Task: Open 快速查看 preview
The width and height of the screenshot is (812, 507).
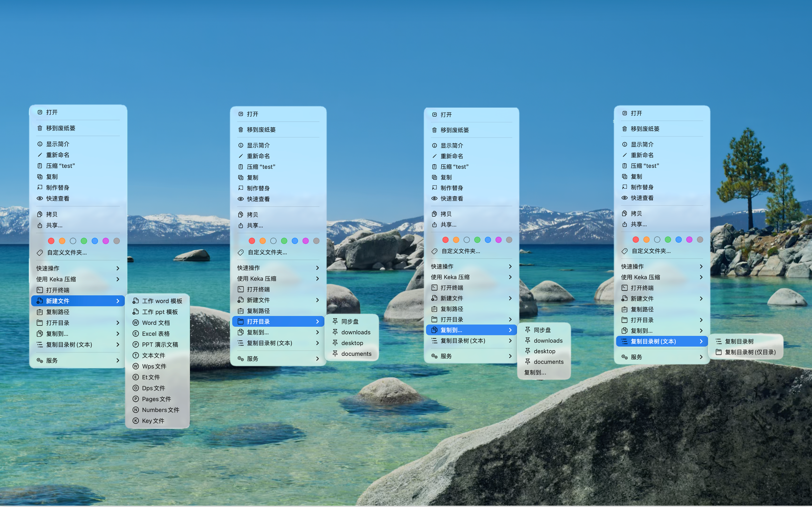Action: 57,198
